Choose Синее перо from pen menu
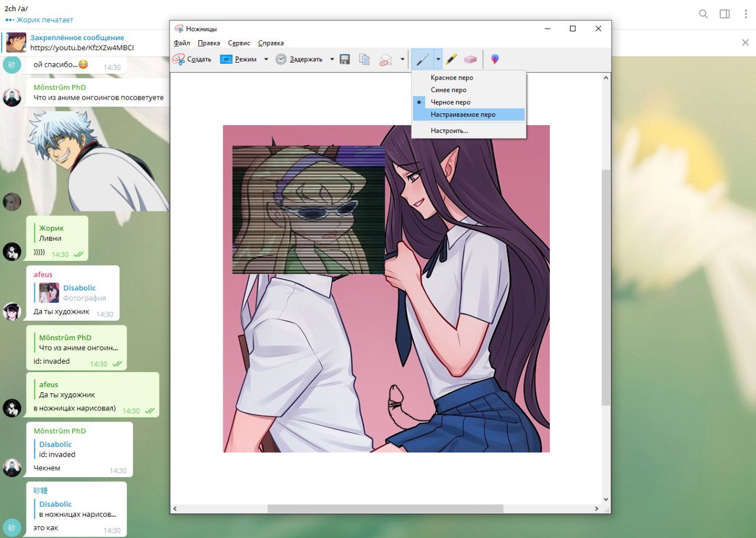The width and height of the screenshot is (756, 538). 468,90
